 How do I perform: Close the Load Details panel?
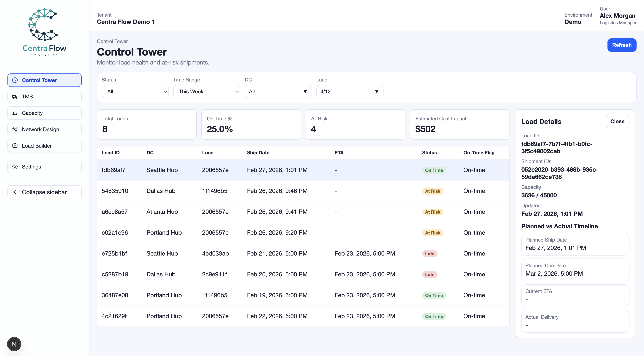point(617,122)
